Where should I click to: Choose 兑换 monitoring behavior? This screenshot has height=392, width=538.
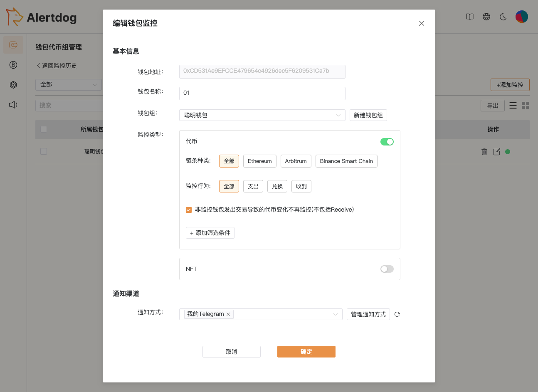pyautogui.click(x=277, y=186)
